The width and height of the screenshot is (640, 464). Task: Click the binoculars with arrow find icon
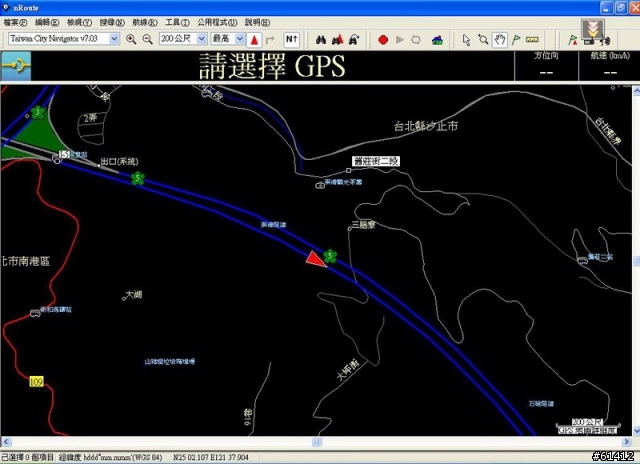354,40
